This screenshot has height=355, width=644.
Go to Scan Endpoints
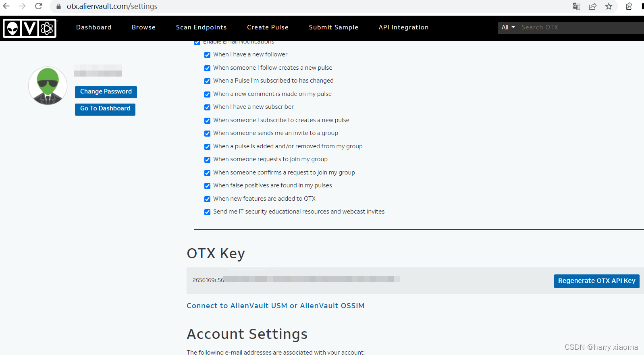coord(201,27)
